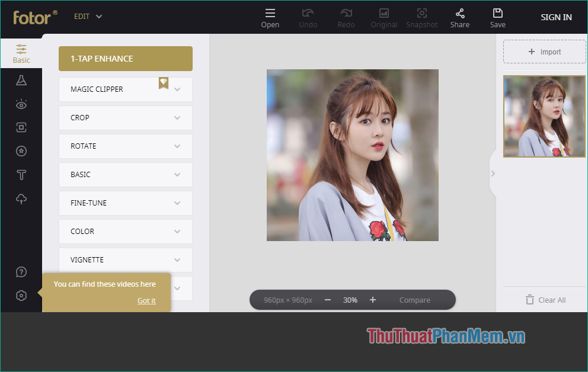The width and height of the screenshot is (588, 372).
Task: Select the Beauty eye icon
Action: click(21, 104)
